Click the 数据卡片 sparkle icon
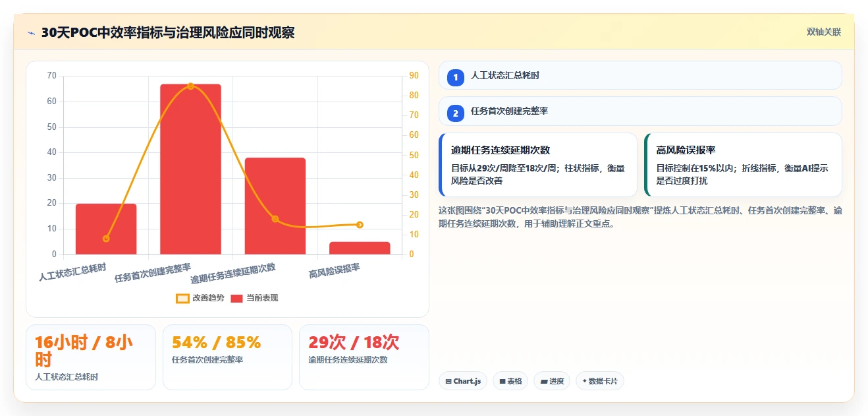 [x=585, y=381]
